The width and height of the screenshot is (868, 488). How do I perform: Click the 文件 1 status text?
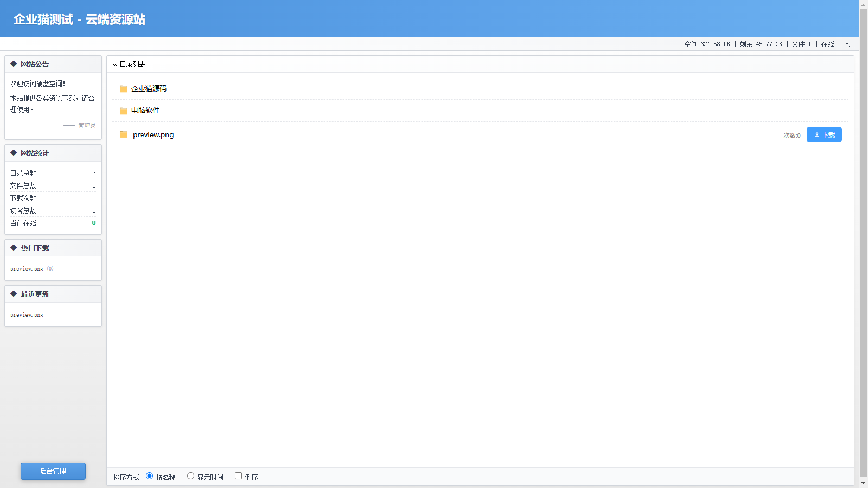[x=801, y=44]
